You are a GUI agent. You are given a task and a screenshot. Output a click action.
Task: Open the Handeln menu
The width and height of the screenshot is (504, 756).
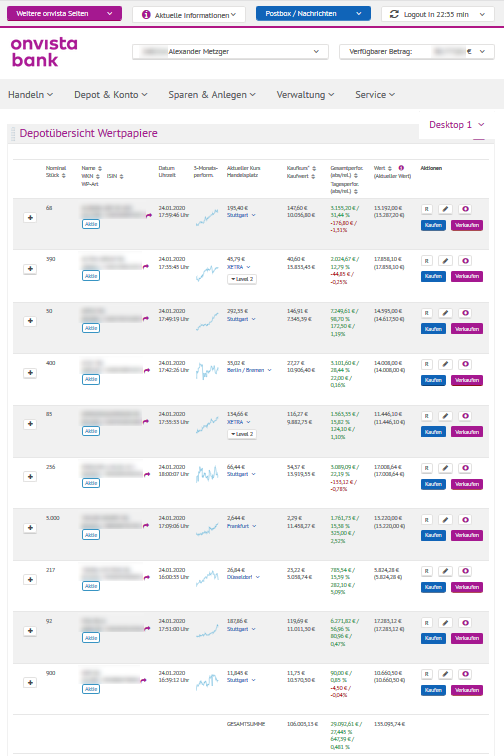point(30,94)
